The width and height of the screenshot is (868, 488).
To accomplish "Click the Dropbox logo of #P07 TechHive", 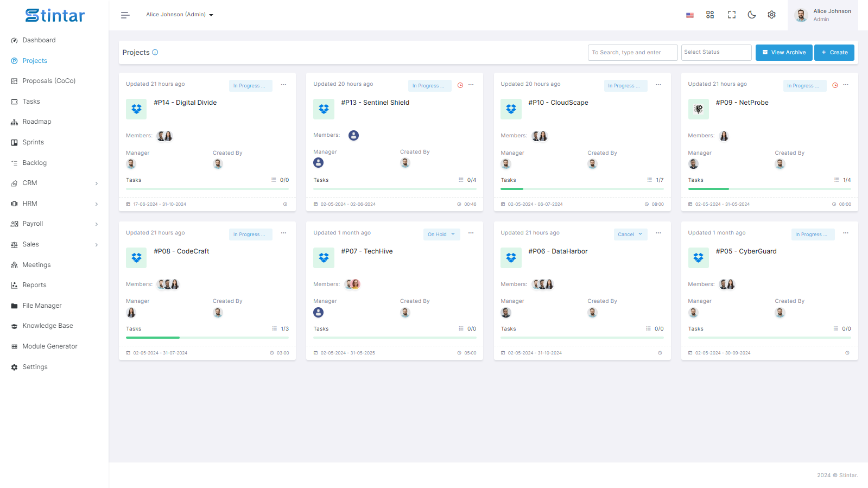I will (324, 258).
